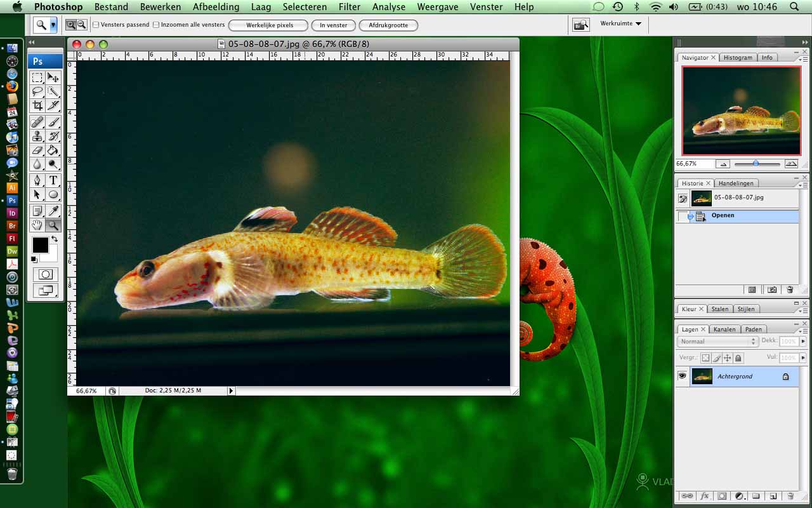The width and height of the screenshot is (812, 508).
Task: Select the Type tool
Action: (53, 180)
